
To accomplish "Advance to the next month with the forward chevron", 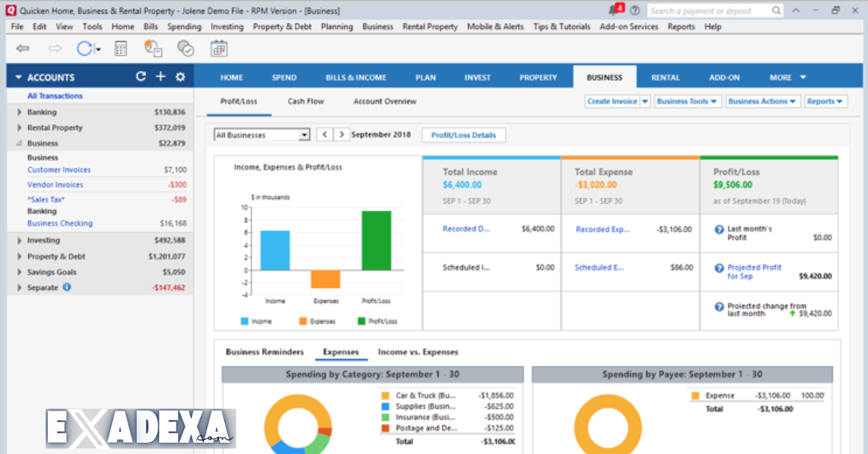I will pos(341,134).
